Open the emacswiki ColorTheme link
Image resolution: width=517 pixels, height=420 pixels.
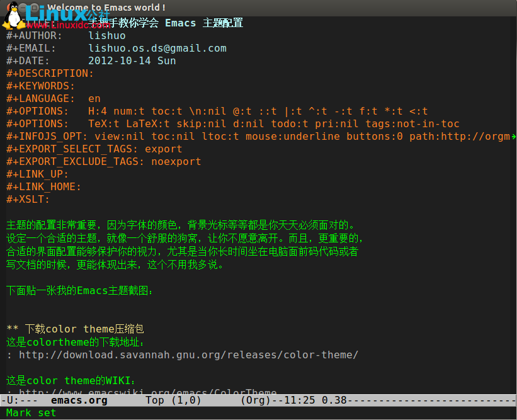point(148,392)
